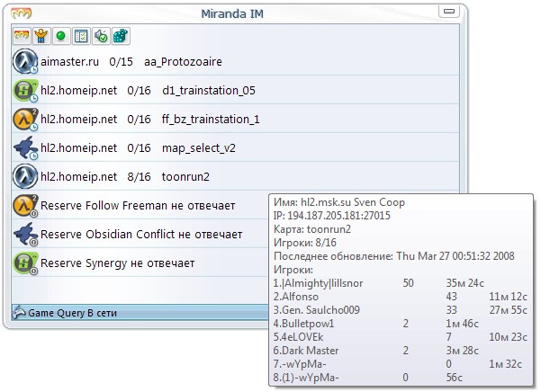Click player 4.Bulletpow1 in tooltip

click(x=303, y=324)
